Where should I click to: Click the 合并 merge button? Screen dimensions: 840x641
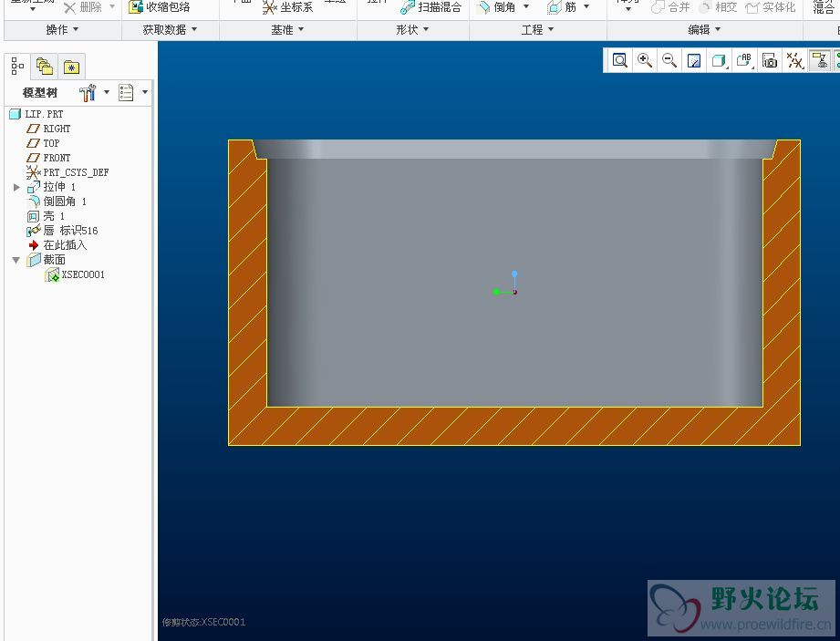click(670, 7)
